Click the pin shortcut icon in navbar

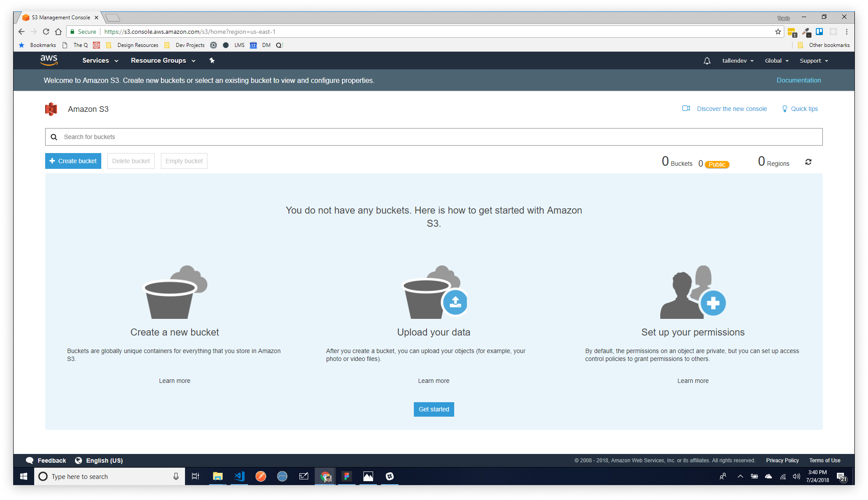pyautogui.click(x=212, y=61)
